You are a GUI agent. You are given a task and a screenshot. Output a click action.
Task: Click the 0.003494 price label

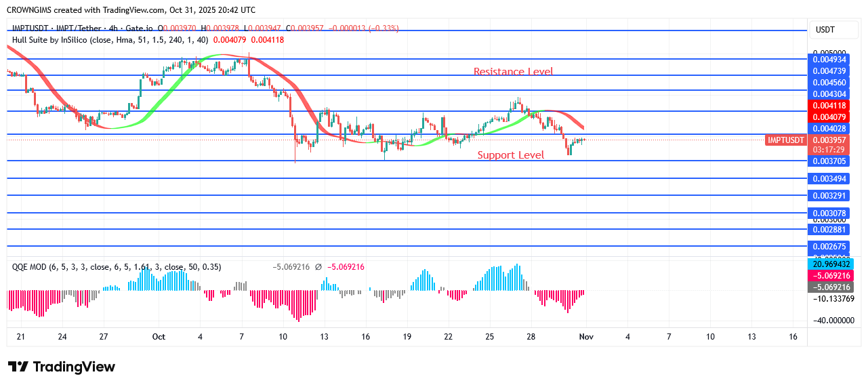pyautogui.click(x=829, y=179)
